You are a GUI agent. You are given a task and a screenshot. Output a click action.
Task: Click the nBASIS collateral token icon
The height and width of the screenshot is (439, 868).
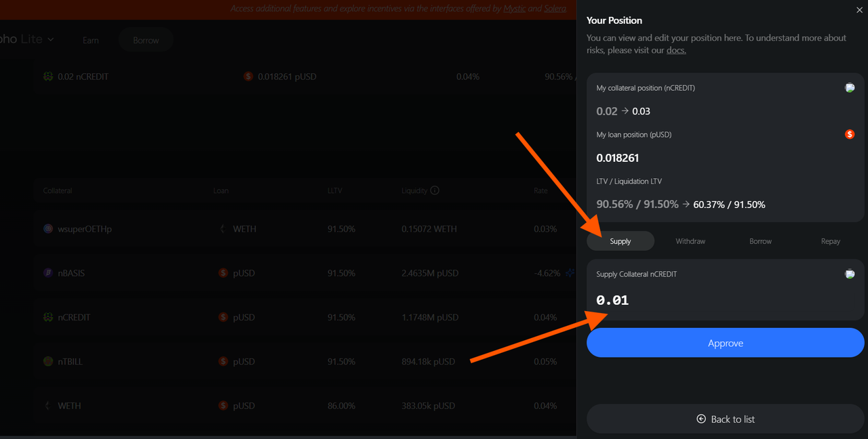[x=48, y=273]
